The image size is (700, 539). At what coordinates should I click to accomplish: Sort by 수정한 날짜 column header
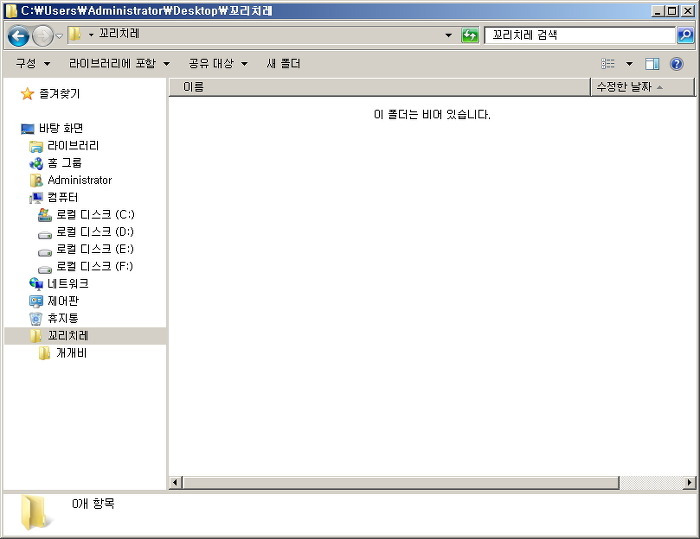[642, 87]
